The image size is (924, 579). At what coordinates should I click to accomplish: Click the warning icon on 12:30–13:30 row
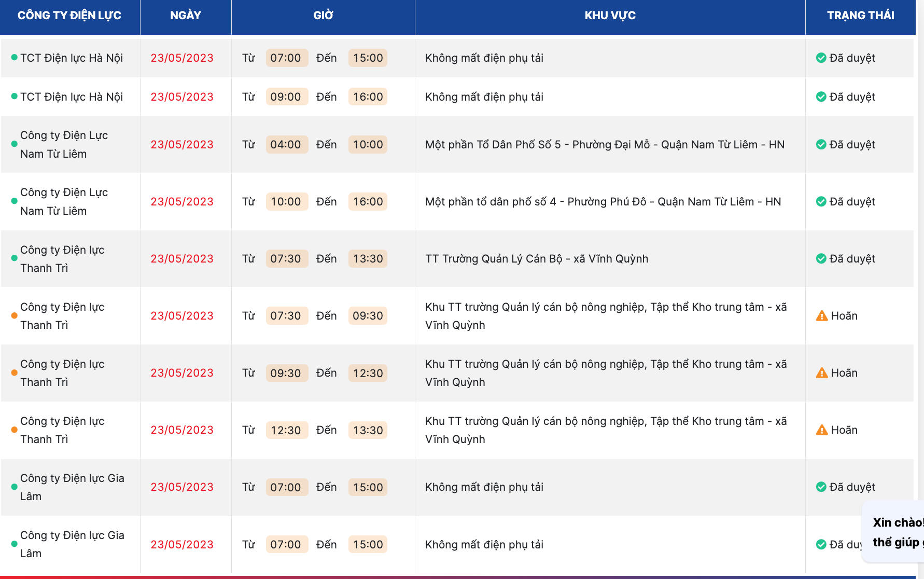(x=821, y=430)
